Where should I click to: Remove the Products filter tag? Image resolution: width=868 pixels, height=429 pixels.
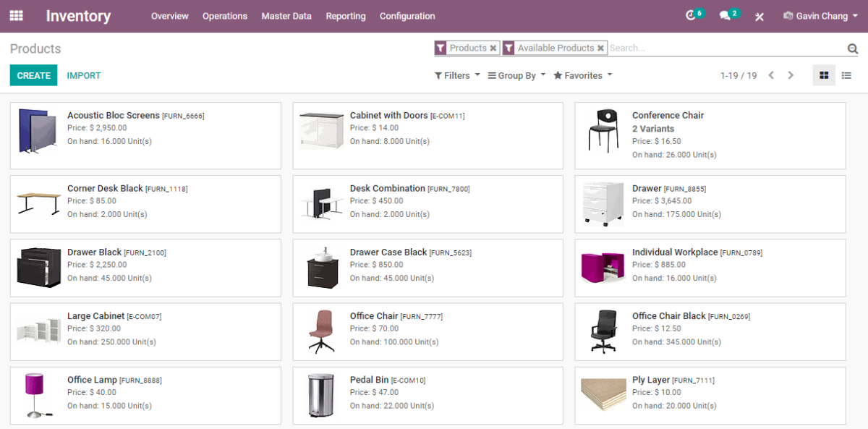[492, 48]
